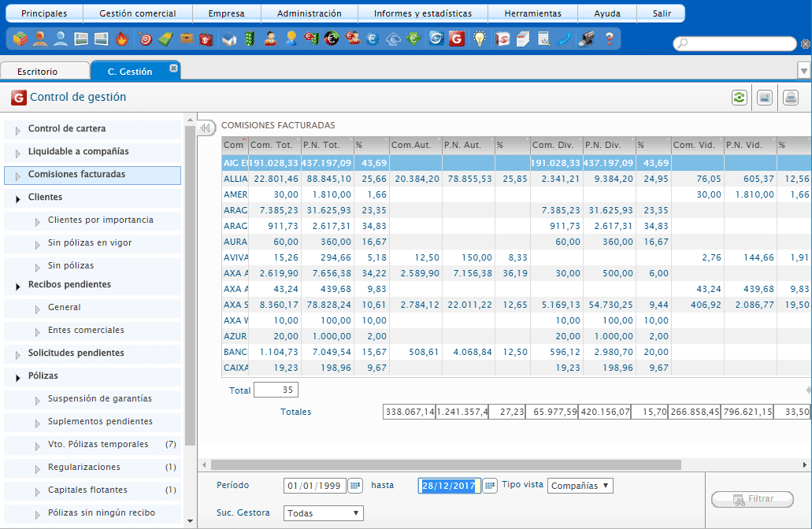Image resolution: width=812 pixels, height=529 pixels.
Task: Open the Informes y estadísticas menu
Action: tap(423, 13)
